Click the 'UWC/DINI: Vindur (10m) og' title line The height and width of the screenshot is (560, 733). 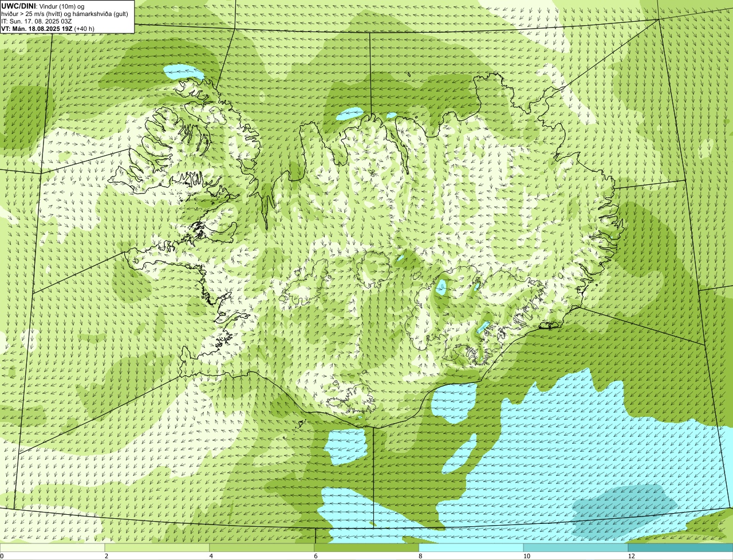[42, 6]
